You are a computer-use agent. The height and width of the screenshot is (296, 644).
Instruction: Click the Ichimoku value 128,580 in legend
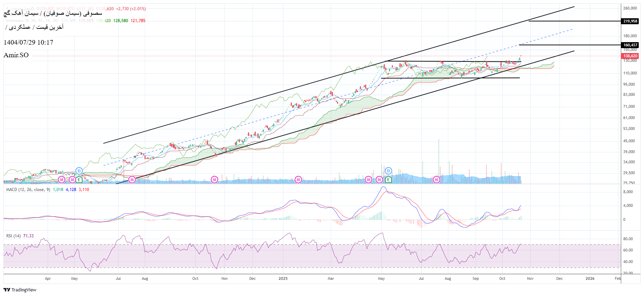[121, 21]
